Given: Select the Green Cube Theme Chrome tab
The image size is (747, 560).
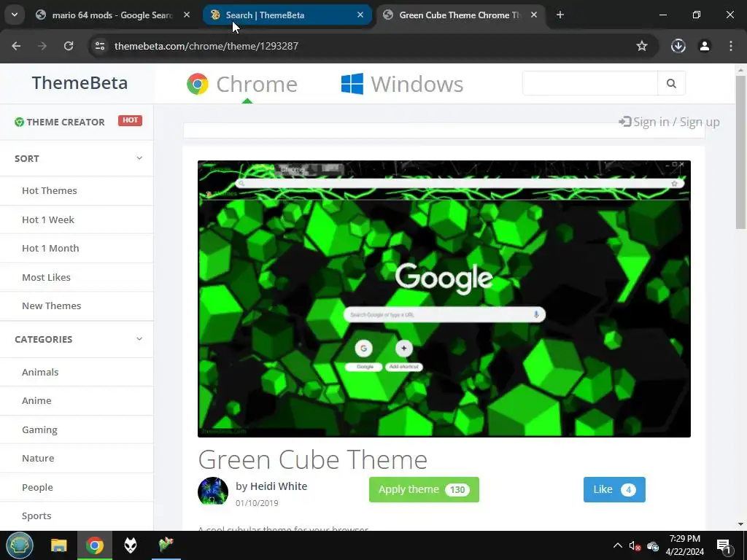Looking at the screenshot, I should 460,15.
